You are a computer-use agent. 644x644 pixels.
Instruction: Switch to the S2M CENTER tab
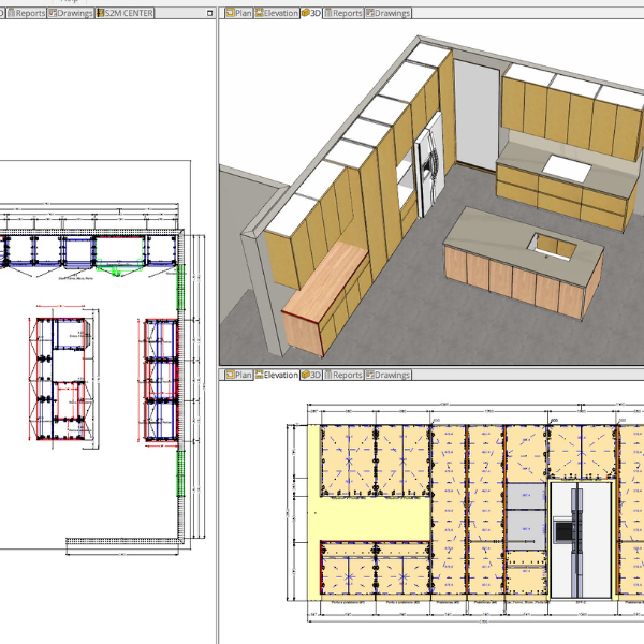(x=125, y=13)
